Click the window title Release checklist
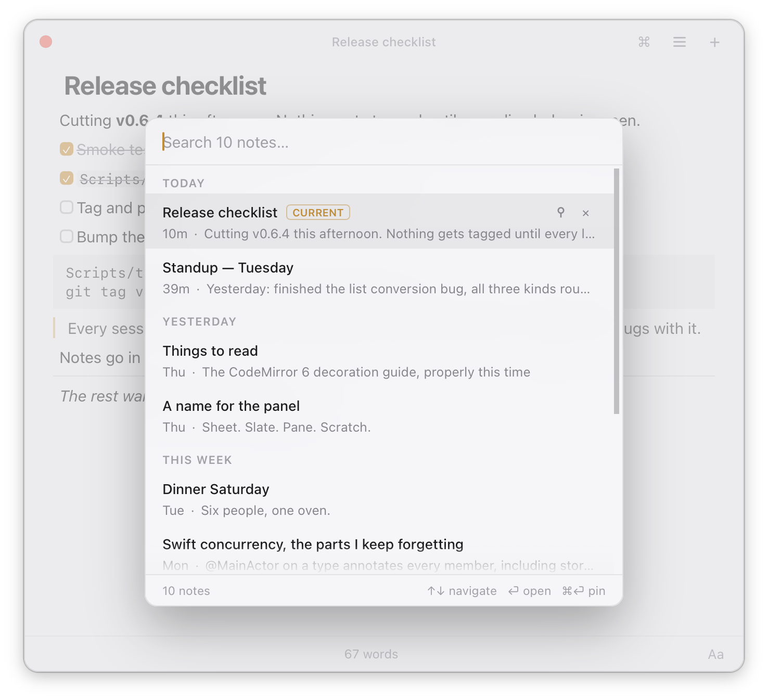768x700 pixels. (x=383, y=42)
